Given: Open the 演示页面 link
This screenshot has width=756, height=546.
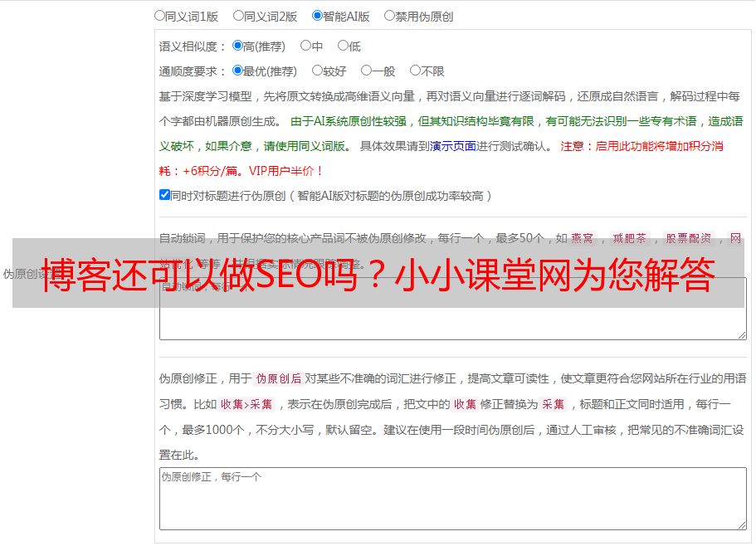Looking at the screenshot, I should (x=453, y=146).
